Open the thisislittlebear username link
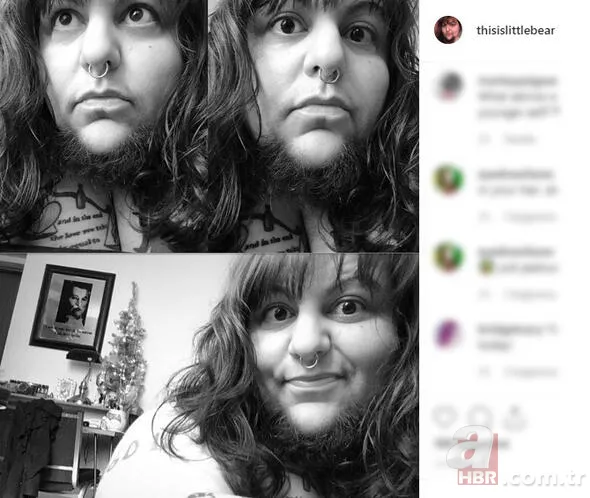 click(515, 30)
